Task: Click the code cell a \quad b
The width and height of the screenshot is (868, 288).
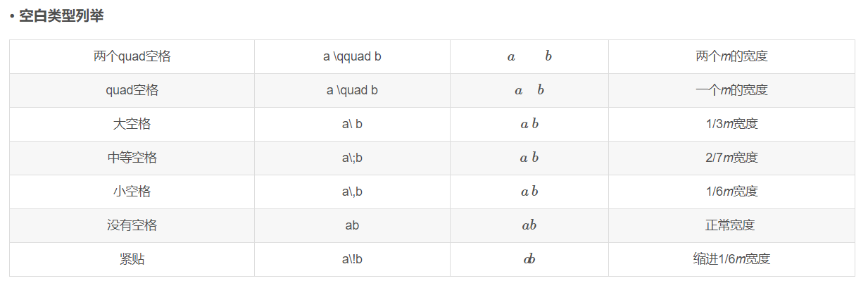Action: click(x=352, y=90)
